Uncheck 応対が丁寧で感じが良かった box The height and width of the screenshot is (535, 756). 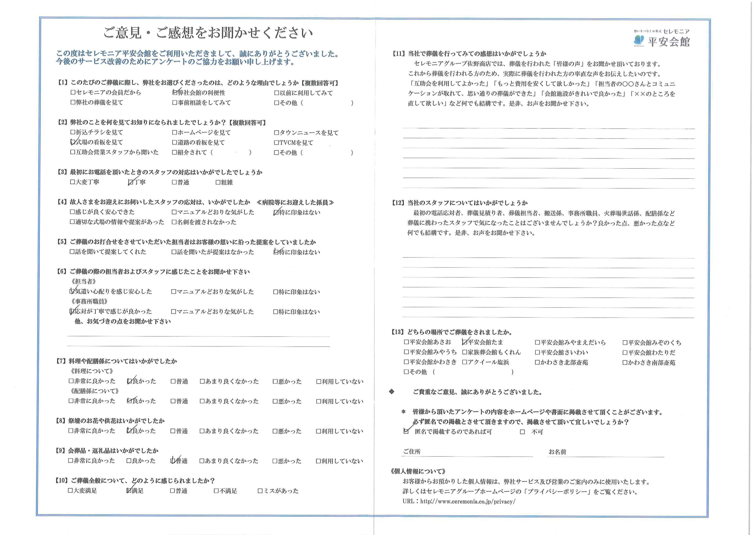(x=72, y=311)
